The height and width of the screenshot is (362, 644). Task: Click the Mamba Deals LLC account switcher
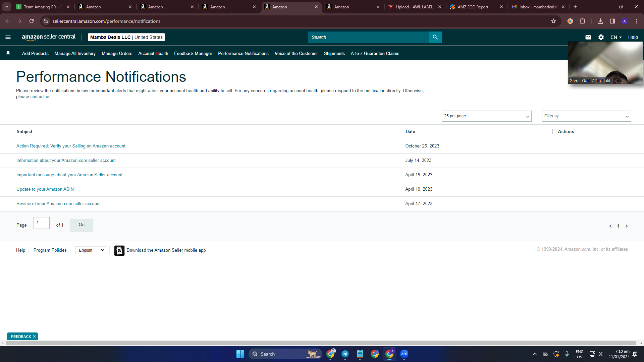pos(126,37)
